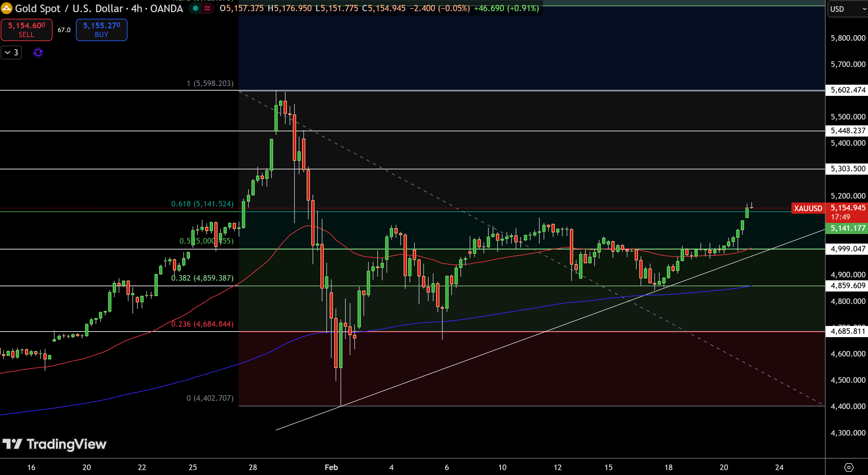Click the pink data update mode icon

pyautogui.click(x=208, y=9)
